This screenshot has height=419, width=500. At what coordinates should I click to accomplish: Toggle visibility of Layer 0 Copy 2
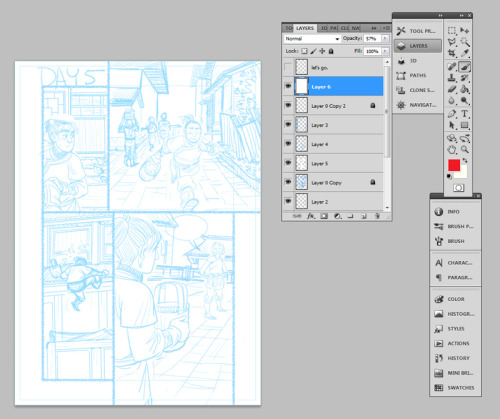click(x=288, y=105)
